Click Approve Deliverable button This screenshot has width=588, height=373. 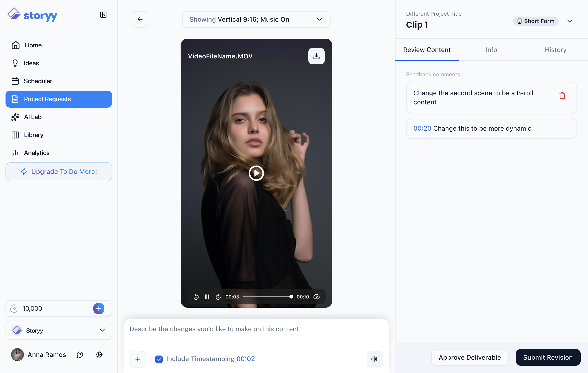point(470,357)
